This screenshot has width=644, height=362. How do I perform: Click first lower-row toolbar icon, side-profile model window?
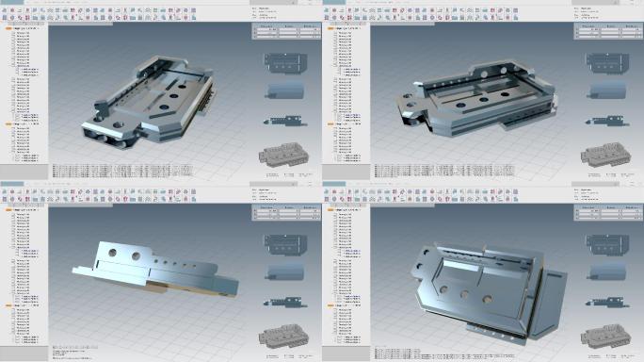click(5, 199)
